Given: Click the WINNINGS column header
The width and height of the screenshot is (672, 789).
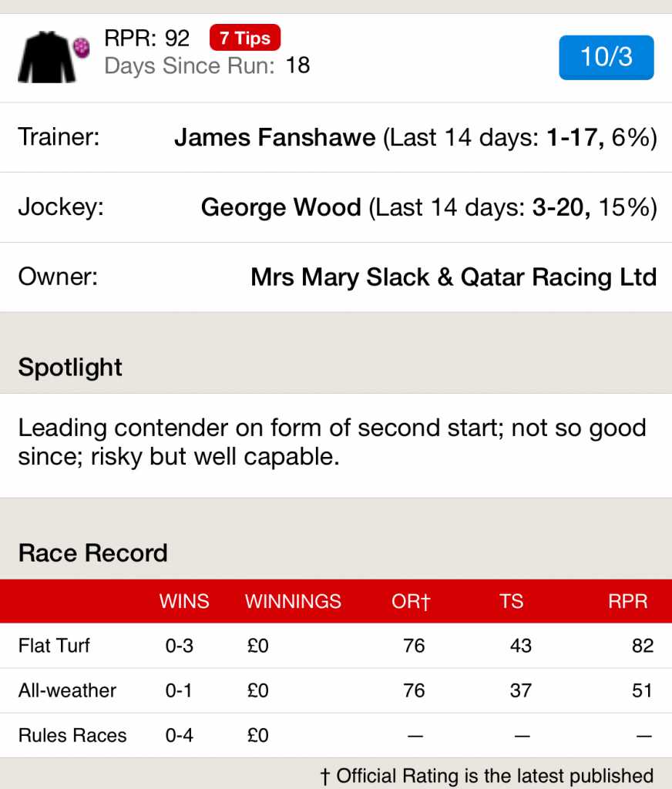Looking at the screenshot, I should pyautogui.click(x=293, y=602).
